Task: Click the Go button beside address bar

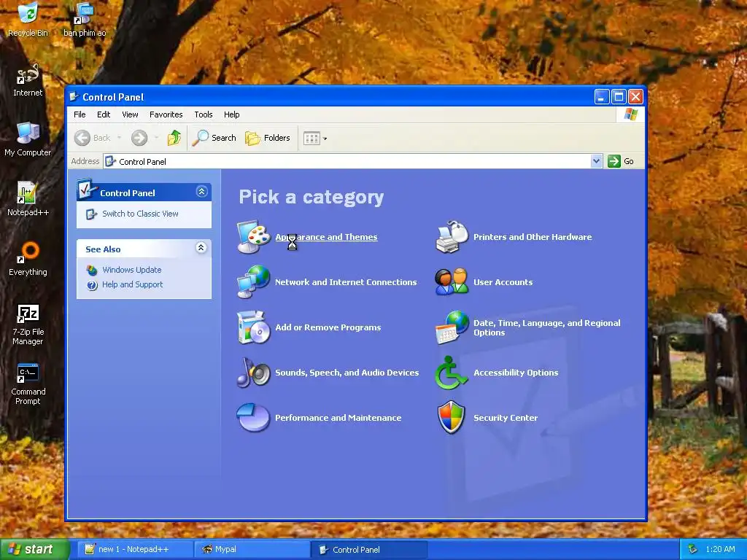Action: tap(621, 161)
